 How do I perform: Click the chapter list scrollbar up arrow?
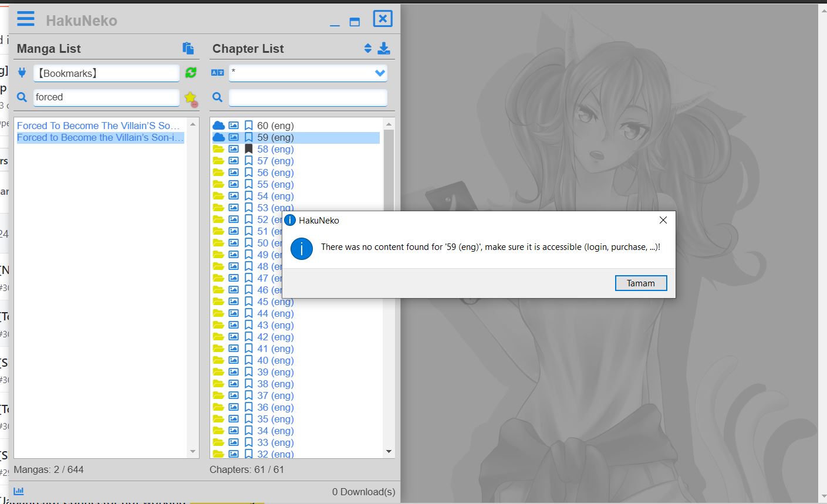coord(389,124)
